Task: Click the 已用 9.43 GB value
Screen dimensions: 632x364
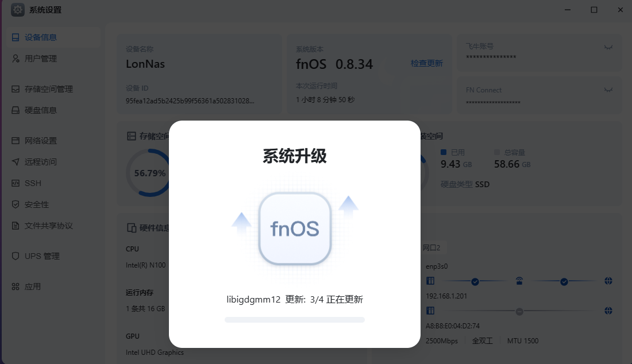Action: click(x=456, y=164)
